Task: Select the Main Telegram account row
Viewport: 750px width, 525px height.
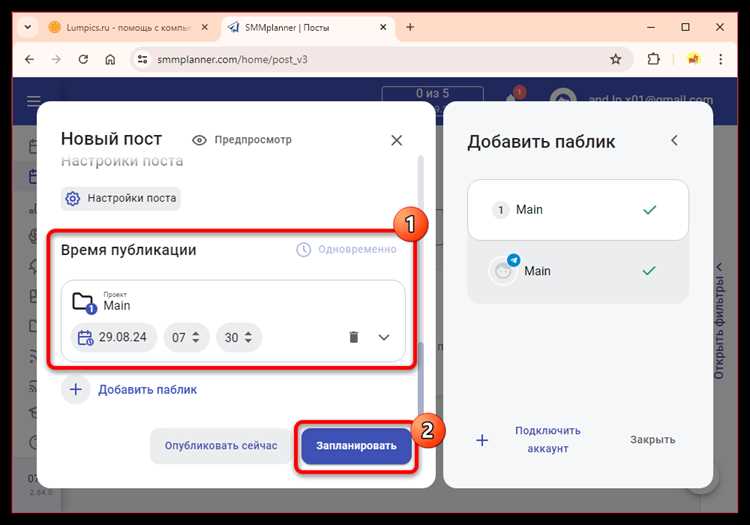Action: 578,271
